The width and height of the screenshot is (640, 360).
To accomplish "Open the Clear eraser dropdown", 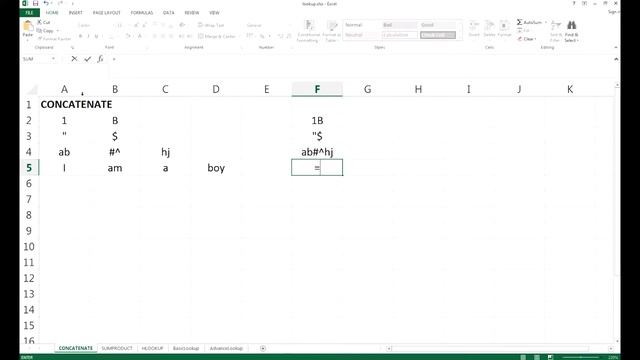I will 527,39.
